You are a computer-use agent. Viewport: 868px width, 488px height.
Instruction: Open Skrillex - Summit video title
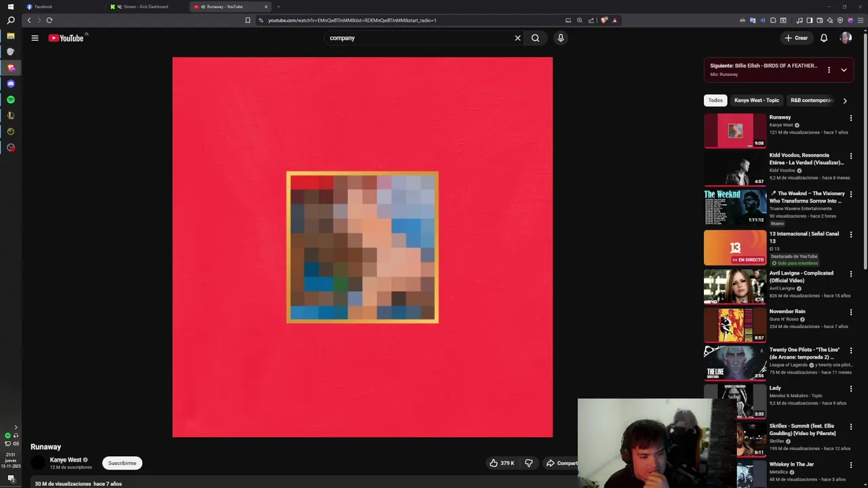[802, 430]
